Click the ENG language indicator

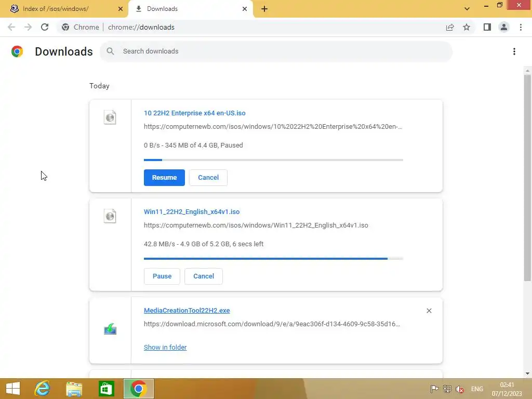pyautogui.click(x=477, y=389)
